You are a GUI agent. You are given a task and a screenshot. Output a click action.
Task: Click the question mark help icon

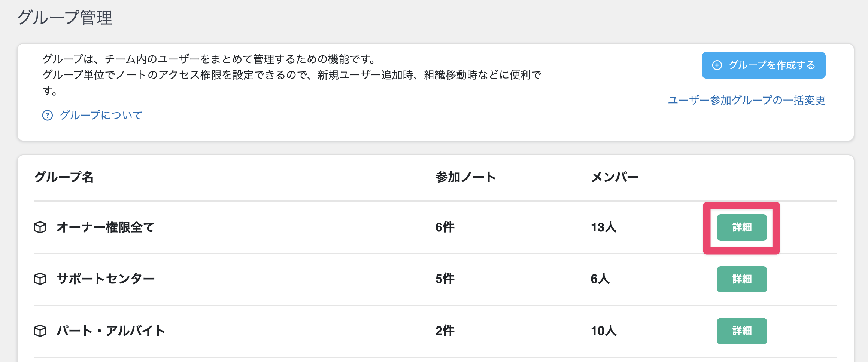click(x=48, y=115)
